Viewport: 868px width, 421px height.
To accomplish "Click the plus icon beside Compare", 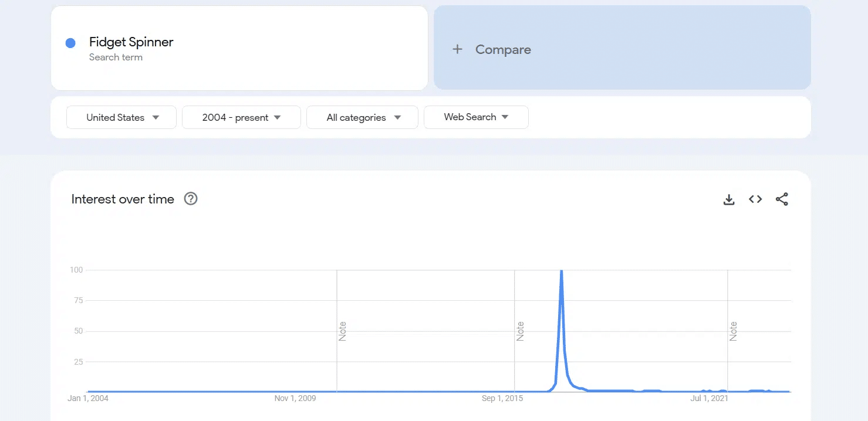I will (x=458, y=49).
